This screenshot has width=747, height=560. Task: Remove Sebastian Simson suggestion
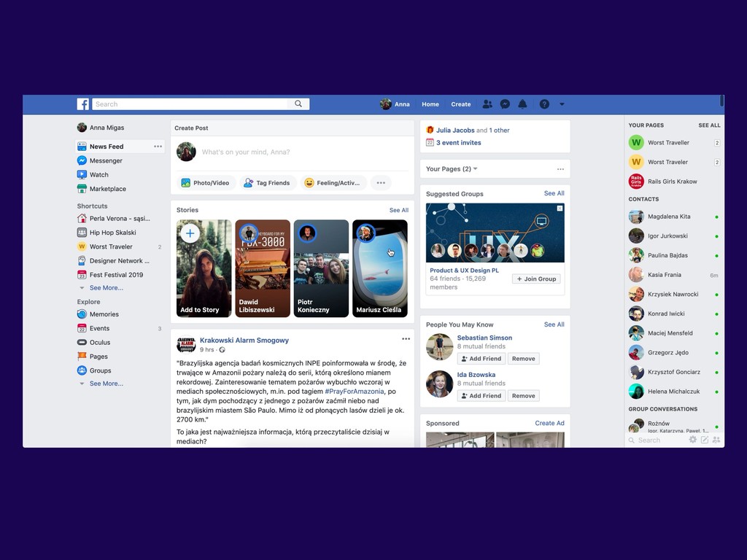pyautogui.click(x=524, y=359)
